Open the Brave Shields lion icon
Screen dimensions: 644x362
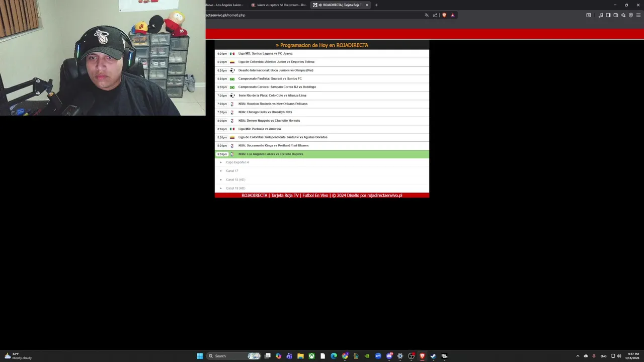pyautogui.click(x=444, y=15)
